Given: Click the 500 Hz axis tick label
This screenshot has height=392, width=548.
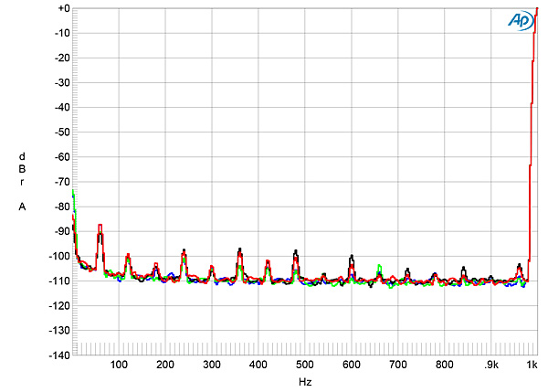Looking at the screenshot, I should [x=304, y=366].
